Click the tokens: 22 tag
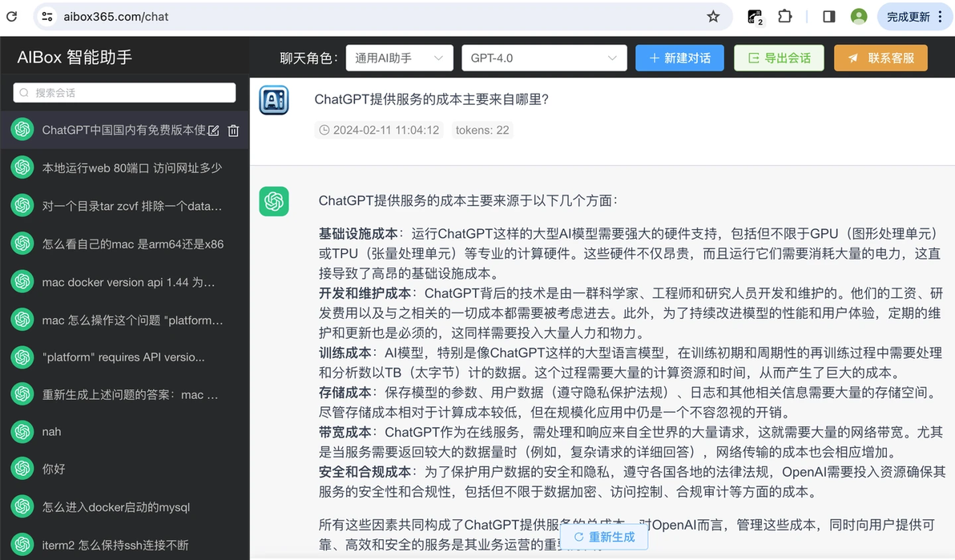The image size is (955, 560). tap(482, 130)
